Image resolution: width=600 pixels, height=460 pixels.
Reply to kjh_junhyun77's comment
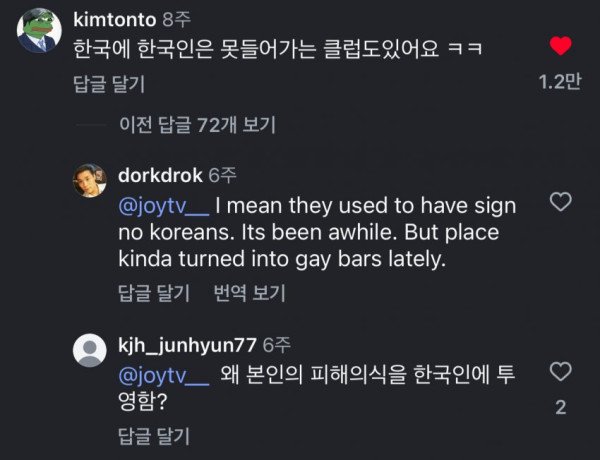point(153,435)
